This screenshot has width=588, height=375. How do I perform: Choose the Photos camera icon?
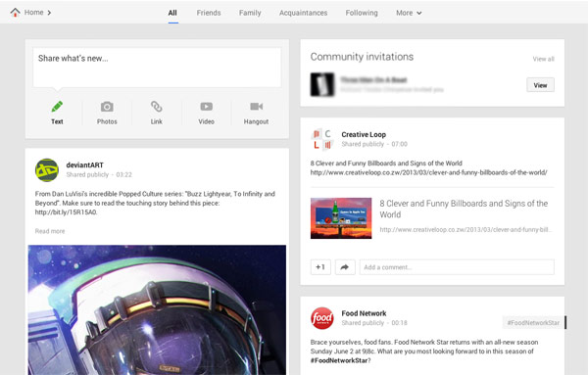tap(107, 107)
